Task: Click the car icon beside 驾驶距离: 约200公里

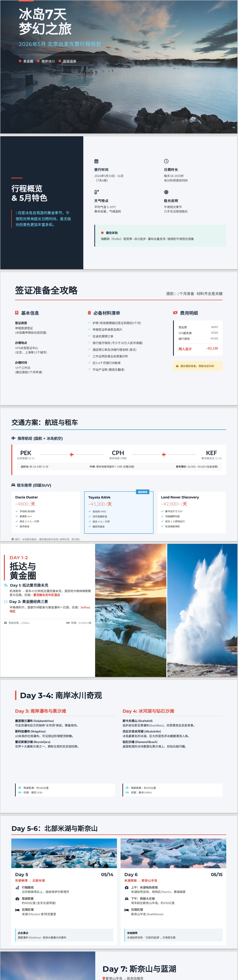Action: 127,787
